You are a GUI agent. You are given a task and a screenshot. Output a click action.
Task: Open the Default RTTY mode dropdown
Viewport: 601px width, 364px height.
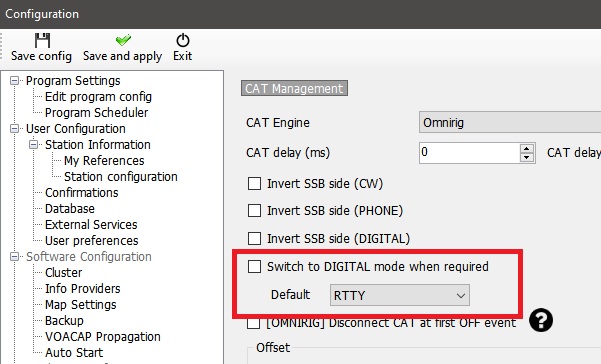pos(400,295)
